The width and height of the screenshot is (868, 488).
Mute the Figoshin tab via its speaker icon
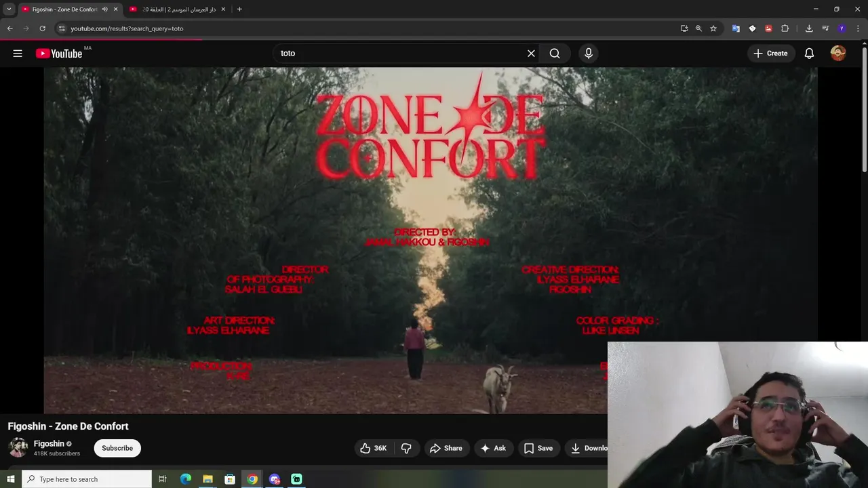[x=104, y=9]
